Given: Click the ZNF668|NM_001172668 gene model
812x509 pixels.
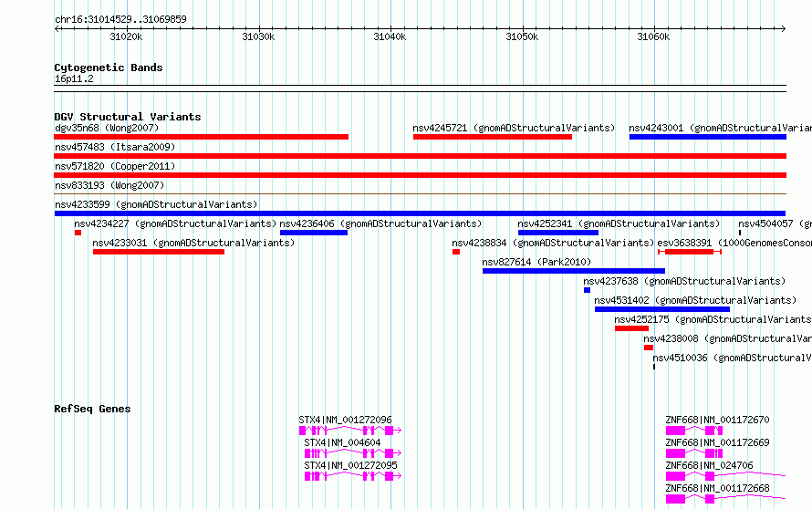Looking at the screenshot, I should coord(725,499).
